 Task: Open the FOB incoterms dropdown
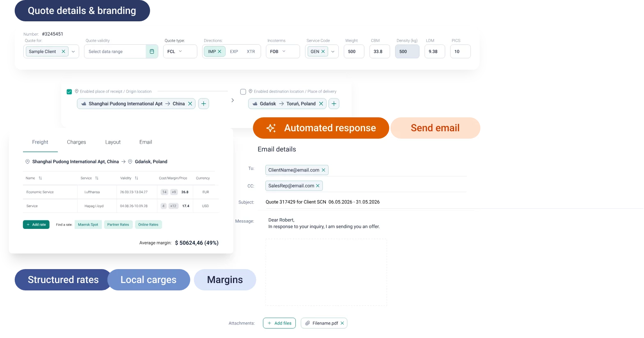283,52
